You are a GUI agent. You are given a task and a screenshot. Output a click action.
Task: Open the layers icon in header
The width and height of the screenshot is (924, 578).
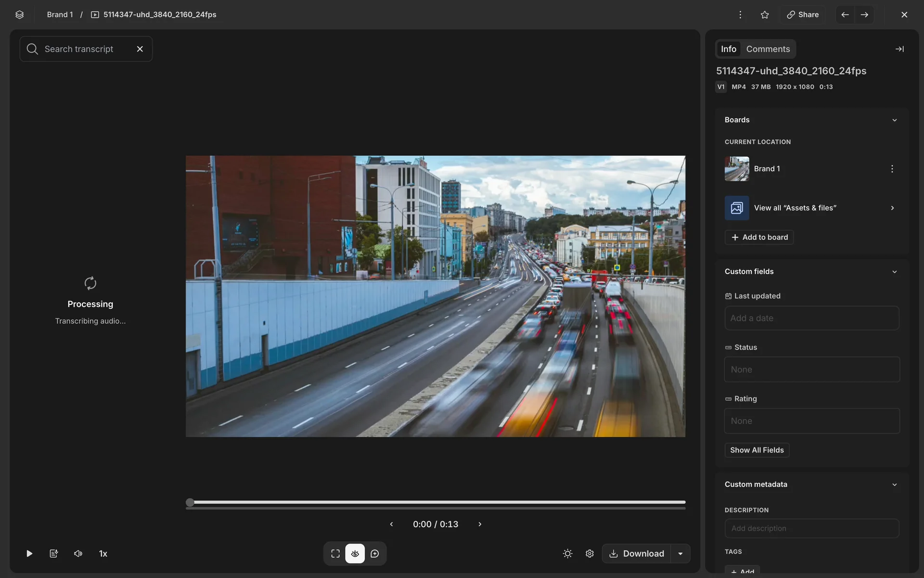coord(19,14)
